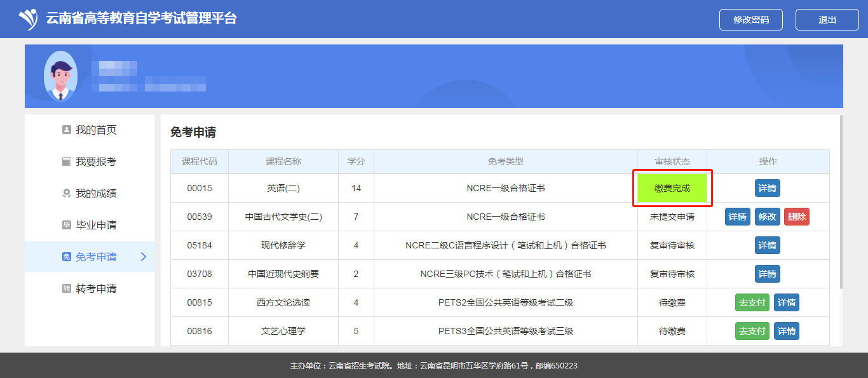Click the 毕业申请 sidebar icon
Image resolution: width=868 pixels, height=378 pixels.
point(66,226)
